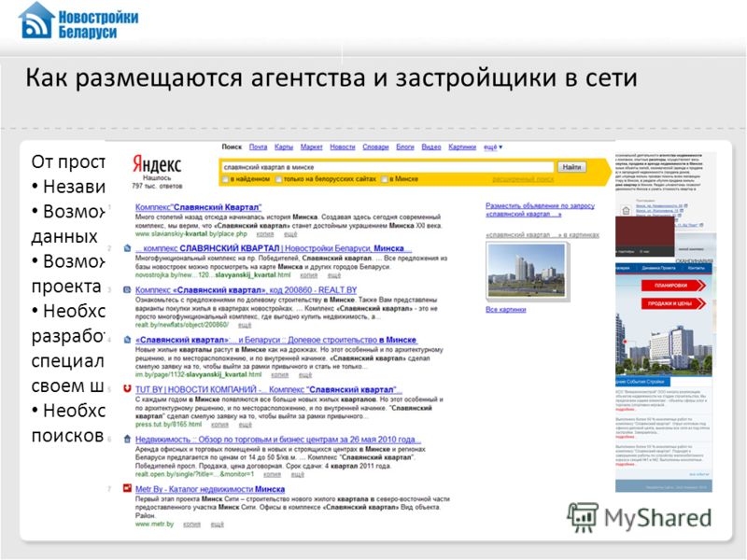Viewport: 747px width, 560px height.
Task: Click red TUT.BY favicon
Action: [x=127, y=389]
